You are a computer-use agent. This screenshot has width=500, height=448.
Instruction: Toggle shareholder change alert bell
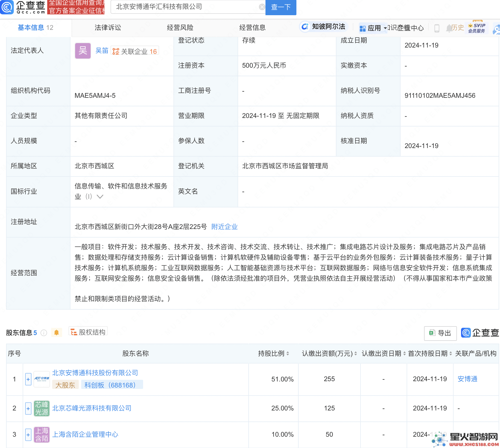click(x=56, y=333)
